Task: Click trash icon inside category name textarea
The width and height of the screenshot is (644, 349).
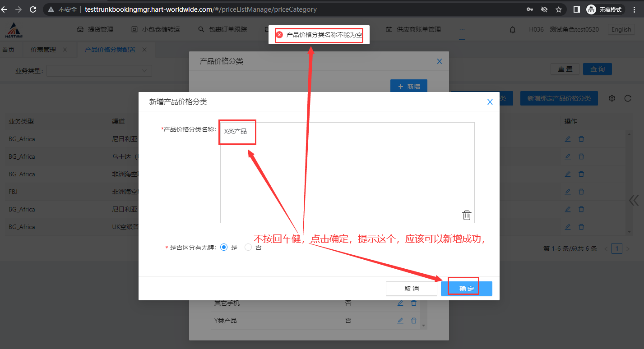Action: tap(467, 216)
